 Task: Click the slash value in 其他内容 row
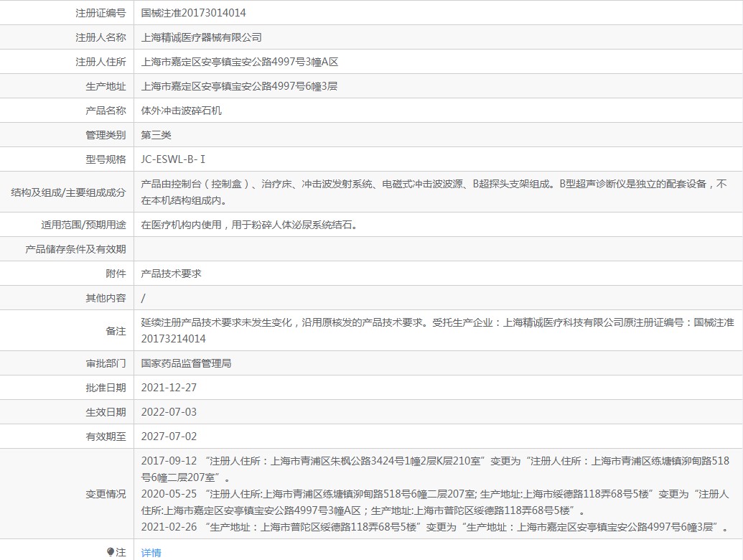(x=143, y=298)
